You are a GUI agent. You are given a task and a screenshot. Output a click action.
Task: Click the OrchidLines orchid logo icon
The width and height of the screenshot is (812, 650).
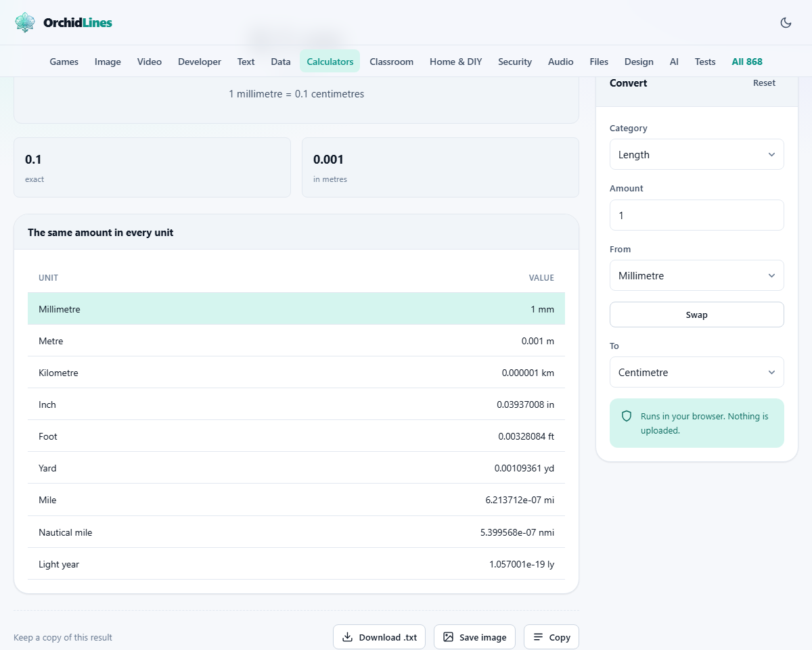coord(25,22)
